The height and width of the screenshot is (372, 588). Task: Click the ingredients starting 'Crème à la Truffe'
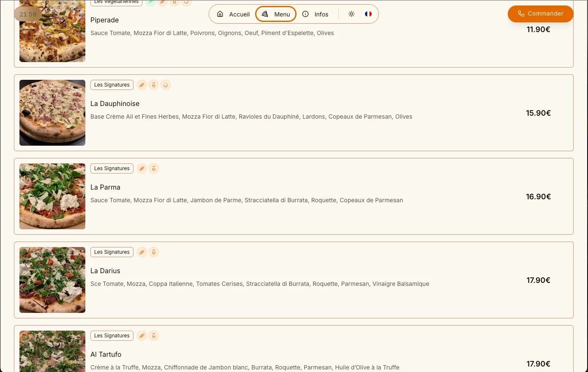(245, 367)
